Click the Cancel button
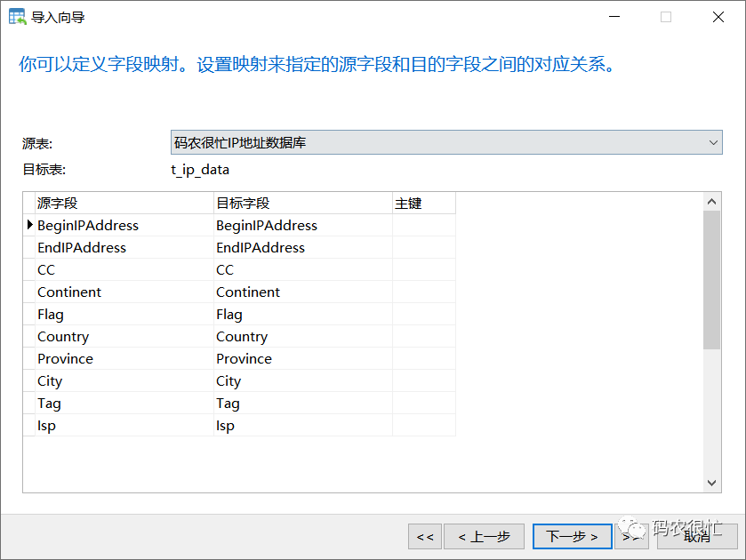This screenshot has width=746, height=560. (x=697, y=537)
